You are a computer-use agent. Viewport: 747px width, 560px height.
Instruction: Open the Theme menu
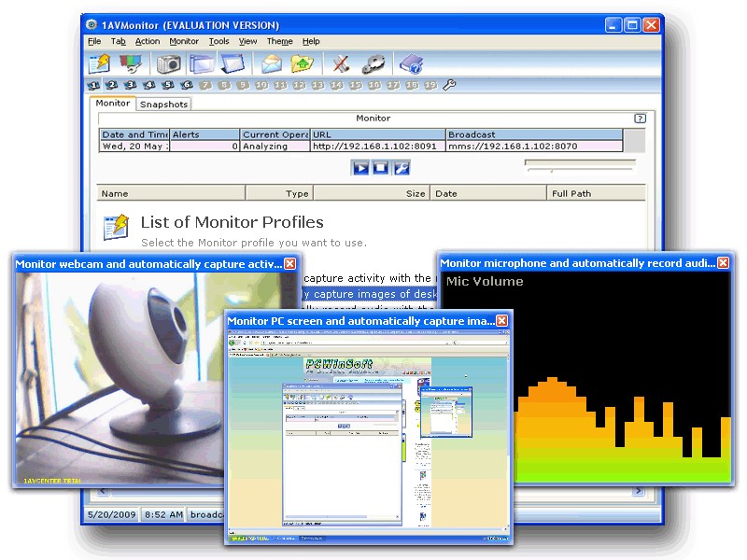279,41
